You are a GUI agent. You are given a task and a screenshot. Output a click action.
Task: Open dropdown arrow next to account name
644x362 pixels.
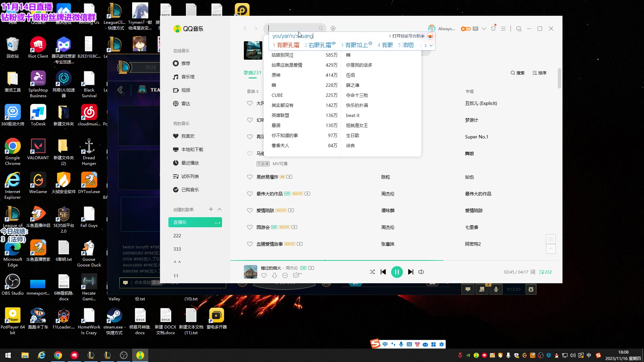coord(484,29)
